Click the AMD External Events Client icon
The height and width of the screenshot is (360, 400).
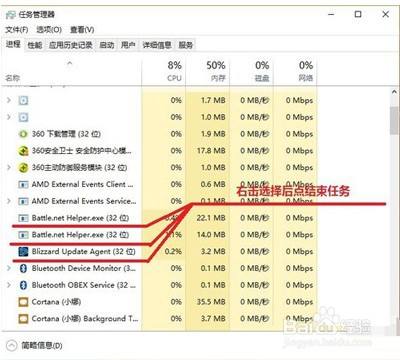pyautogui.click(x=23, y=184)
